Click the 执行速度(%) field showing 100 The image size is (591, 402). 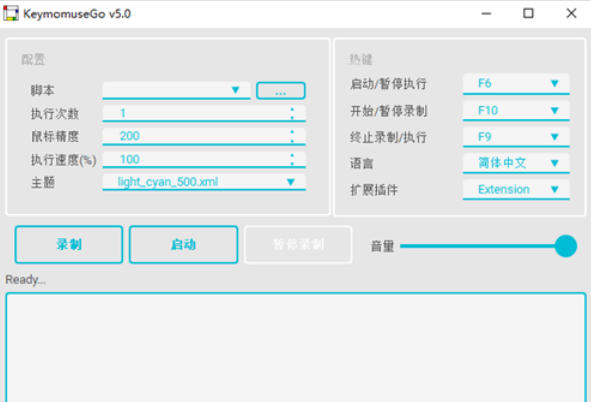click(x=204, y=159)
